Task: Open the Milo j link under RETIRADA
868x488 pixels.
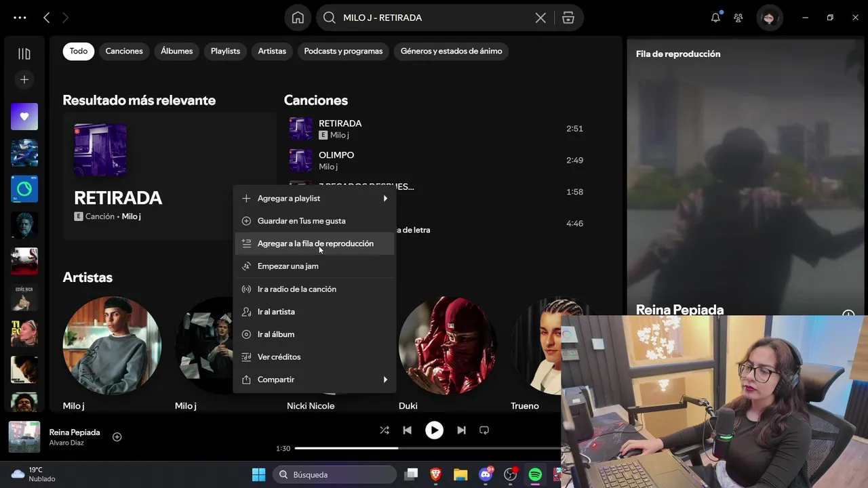Action: 132,217
